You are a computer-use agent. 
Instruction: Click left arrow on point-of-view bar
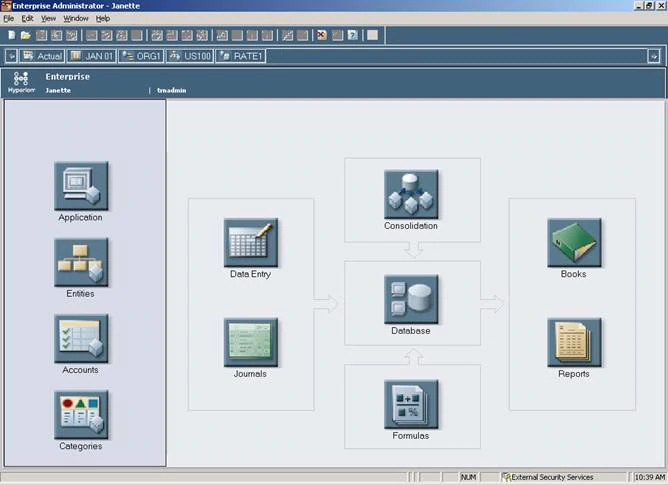coord(11,56)
